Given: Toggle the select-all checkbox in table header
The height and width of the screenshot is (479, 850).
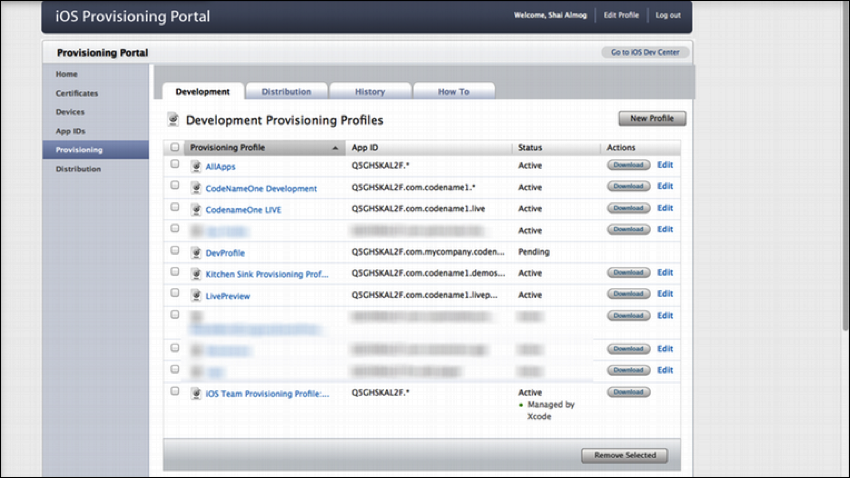Looking at the screenshot, I should [175, 147].
